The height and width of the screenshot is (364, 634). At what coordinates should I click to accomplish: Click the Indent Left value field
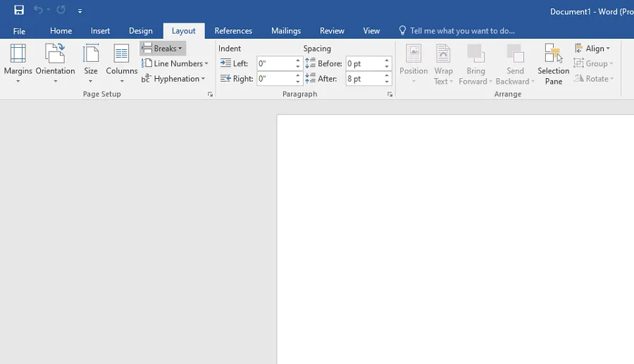(275, 63)
